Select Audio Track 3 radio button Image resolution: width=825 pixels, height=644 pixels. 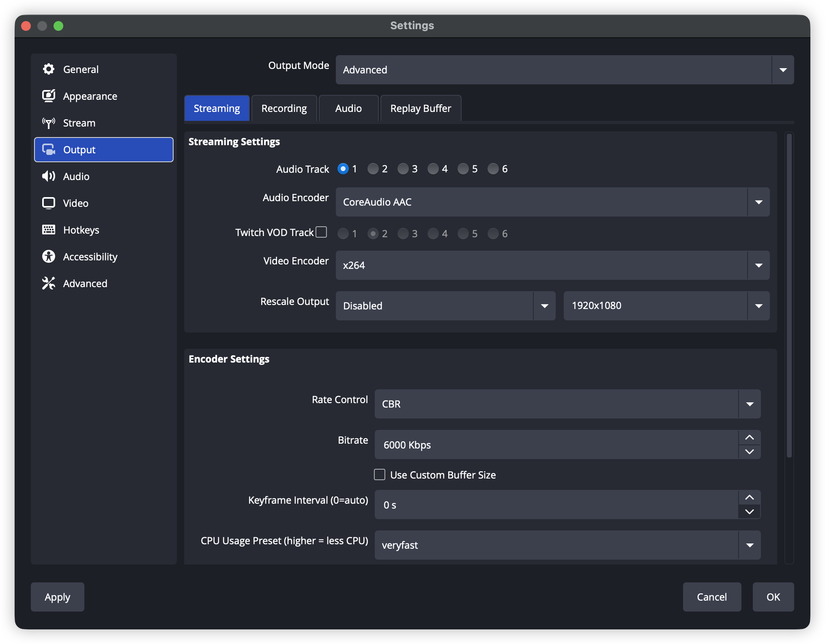[403, 169]
